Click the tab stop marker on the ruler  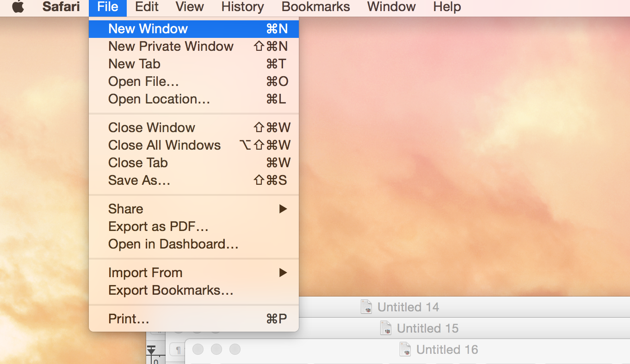151,350
